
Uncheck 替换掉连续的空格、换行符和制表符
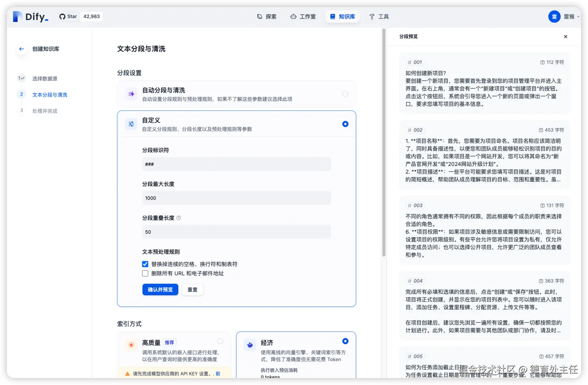(145, 264)
